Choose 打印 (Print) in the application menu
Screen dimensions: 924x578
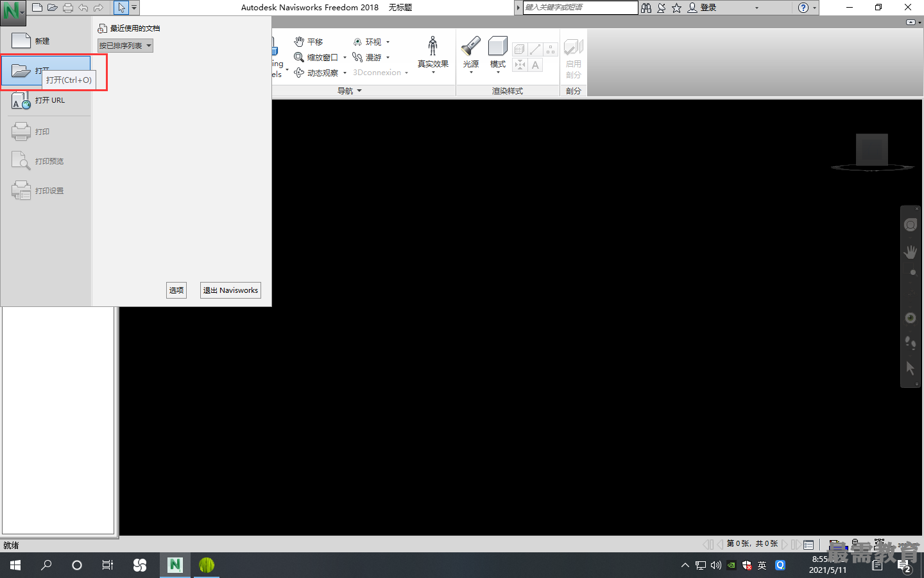[x=46, y=132]
